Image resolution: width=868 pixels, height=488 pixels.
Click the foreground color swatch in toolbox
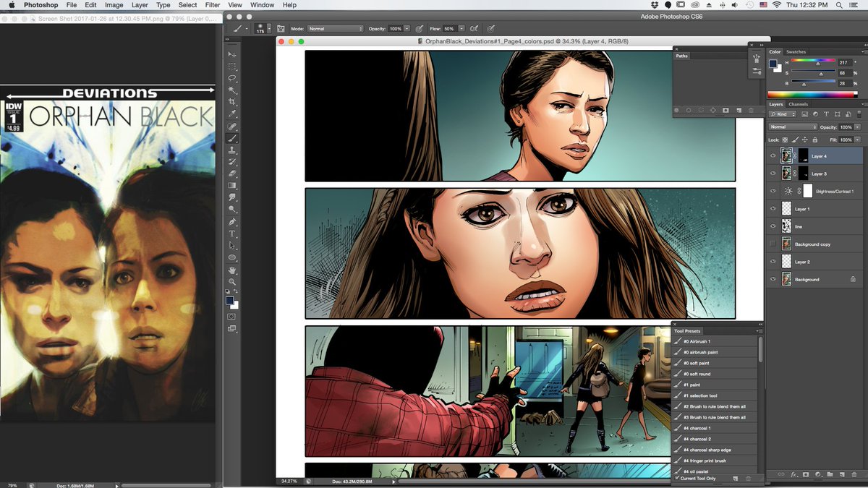(229, 300)
